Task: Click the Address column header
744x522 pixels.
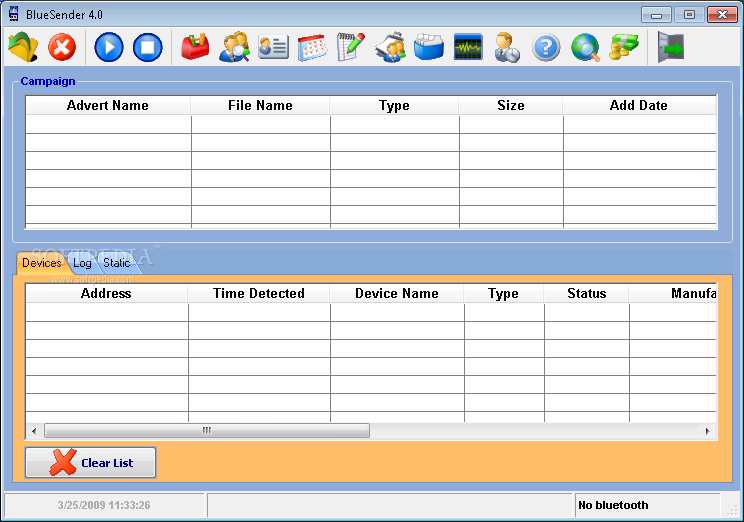Action: [x=106, y=293]
